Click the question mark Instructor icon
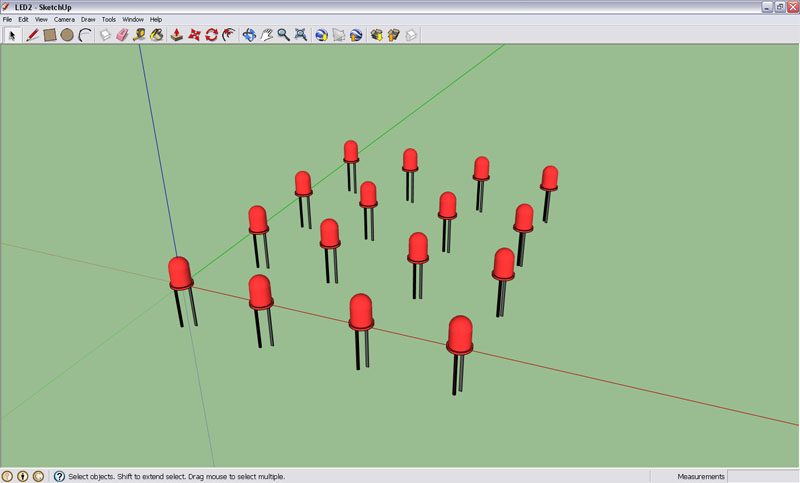This screenshot has height=483, width=800. tap(59, 476)
